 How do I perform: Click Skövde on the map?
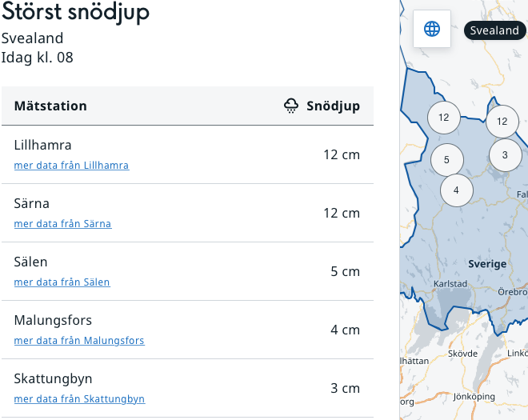[x=462, y=353]
